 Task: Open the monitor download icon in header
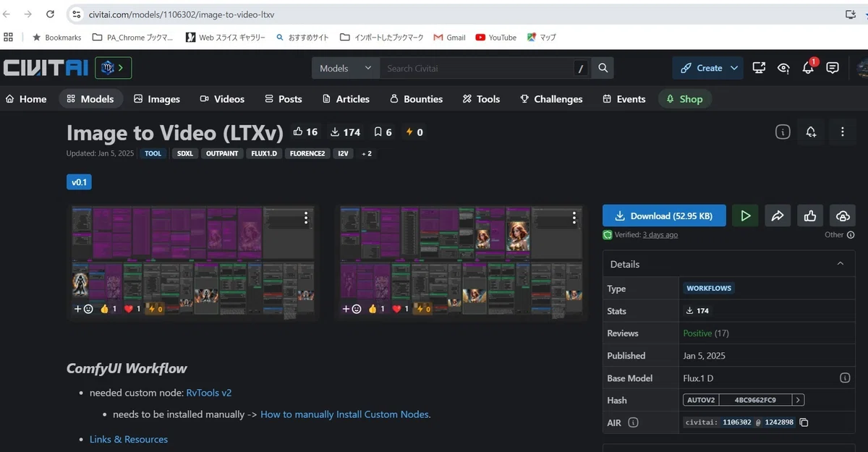point(759,68)
